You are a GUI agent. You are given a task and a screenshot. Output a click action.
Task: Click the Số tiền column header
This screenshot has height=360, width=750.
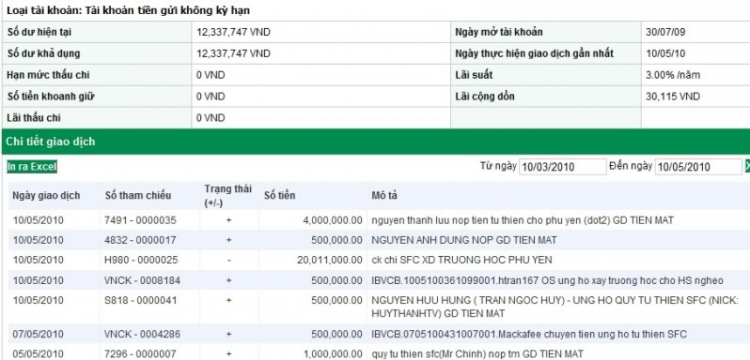click(280, 196)
